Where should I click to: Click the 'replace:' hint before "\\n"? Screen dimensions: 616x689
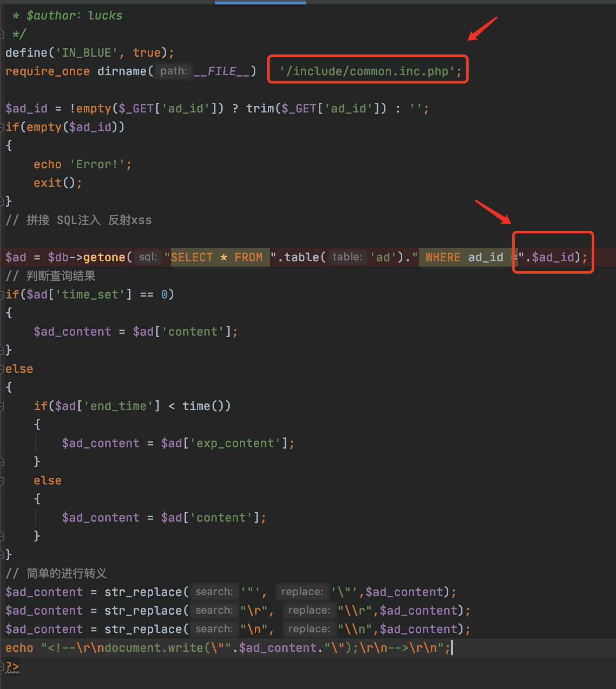click(x=309, y=629)
